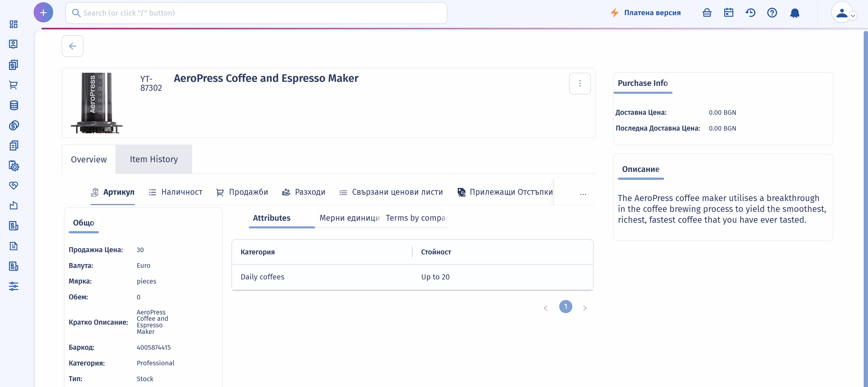Open the factory-shaped sidebar icon
Screen dimensions: 868x387
[x=14, y=205]
